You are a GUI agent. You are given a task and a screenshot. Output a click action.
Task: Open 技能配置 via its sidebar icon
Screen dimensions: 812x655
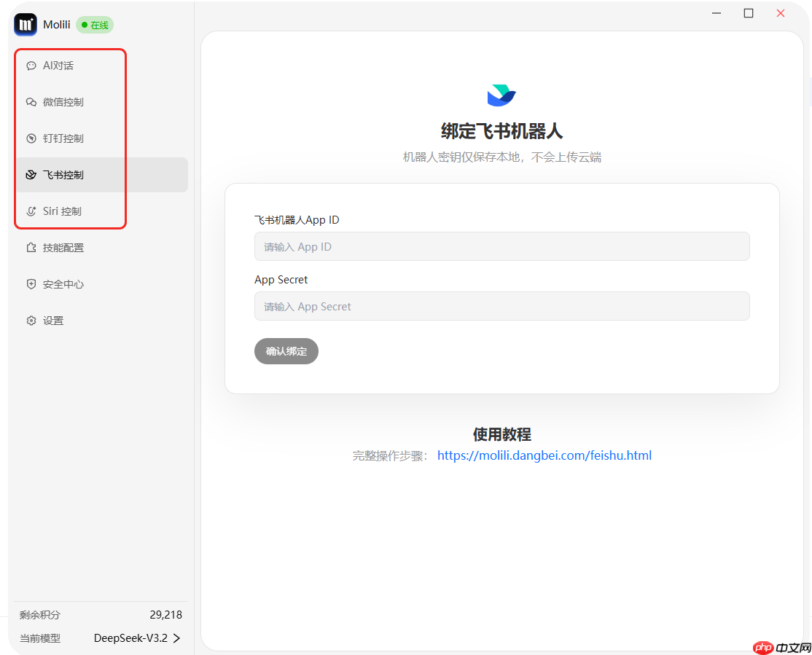point(31,247)
